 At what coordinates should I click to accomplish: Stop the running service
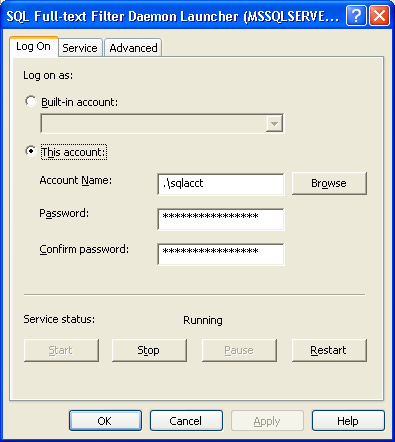point(149,350)
